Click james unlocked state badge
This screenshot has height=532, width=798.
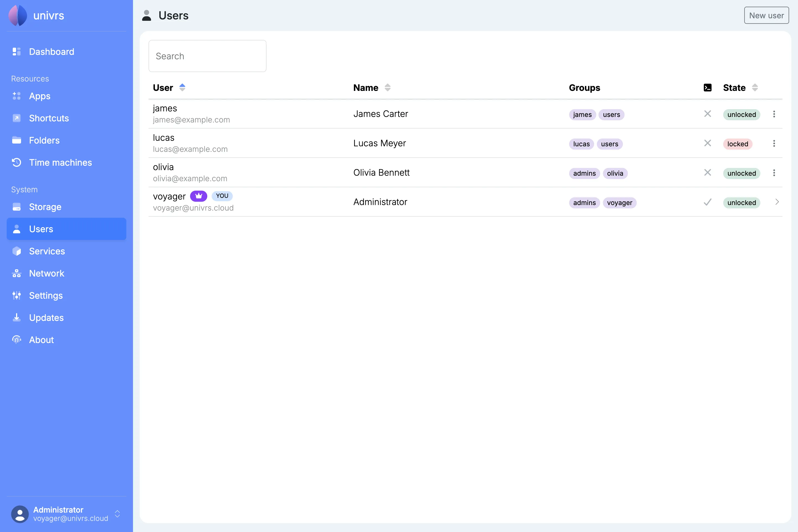click(741, 115)
